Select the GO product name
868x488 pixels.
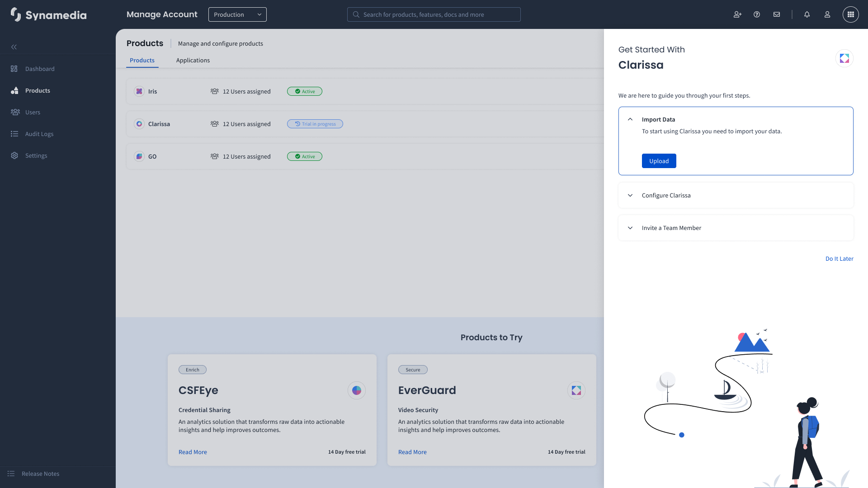click(152, 156)
